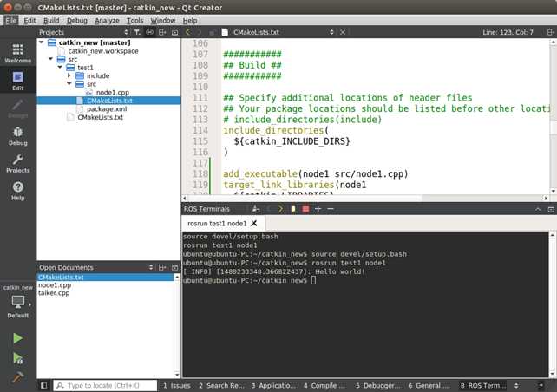Click the Type to locate field

pyautogui.click(x=105, y=385)
